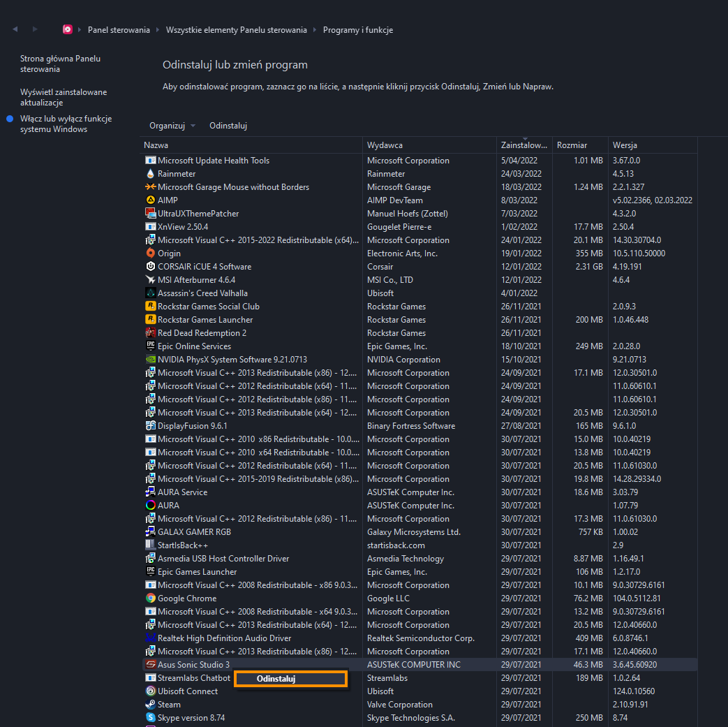This screenshot has height=727, width=728.
Task: Click version v5.02.2366, 02.03.2022
Action: (653, 200)
